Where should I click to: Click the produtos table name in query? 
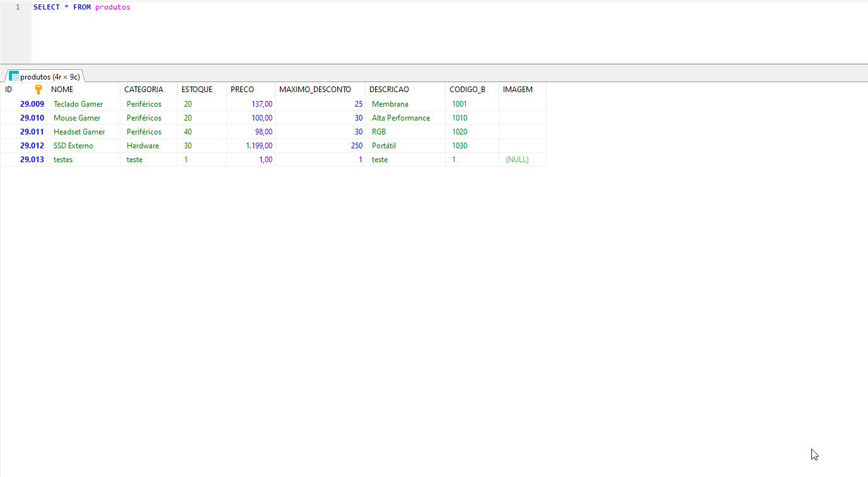tap(113, 7)
